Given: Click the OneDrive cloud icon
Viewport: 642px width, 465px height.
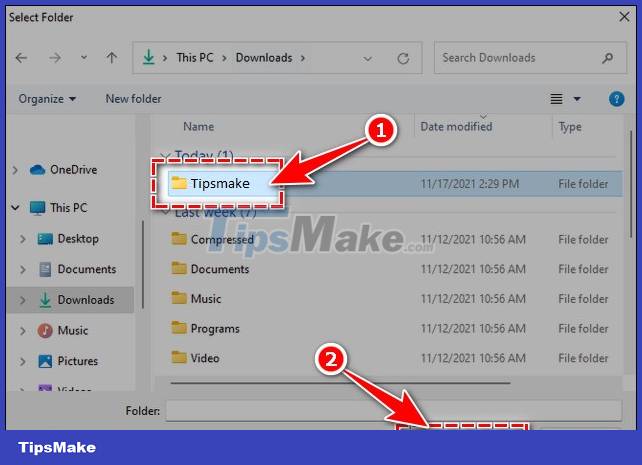Looking at the screenshot, I should 38,169.
